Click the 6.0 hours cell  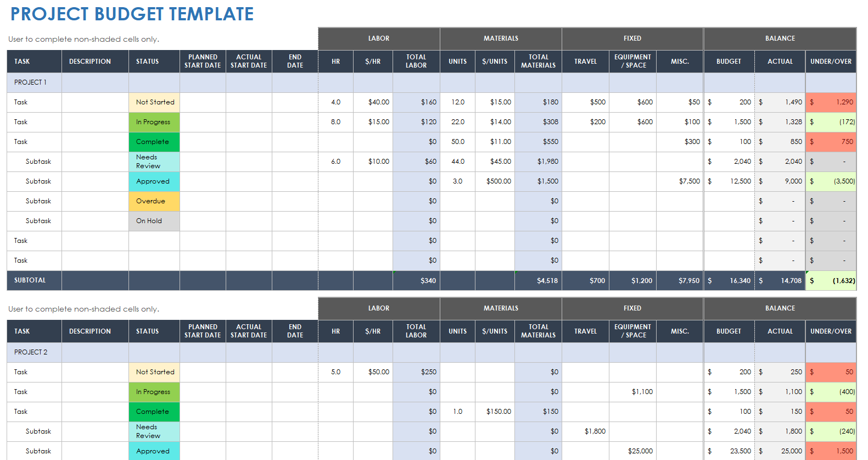pyautogui.click(x=335, y=162)
